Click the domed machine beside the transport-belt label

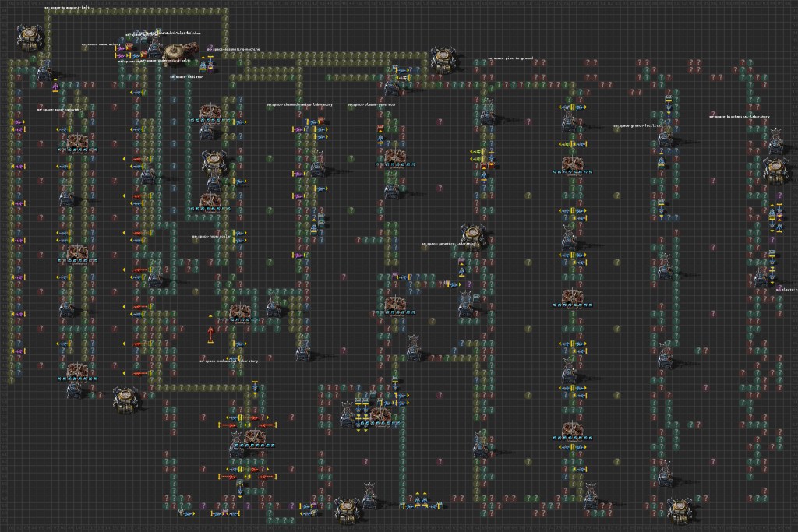coord(30,37)
